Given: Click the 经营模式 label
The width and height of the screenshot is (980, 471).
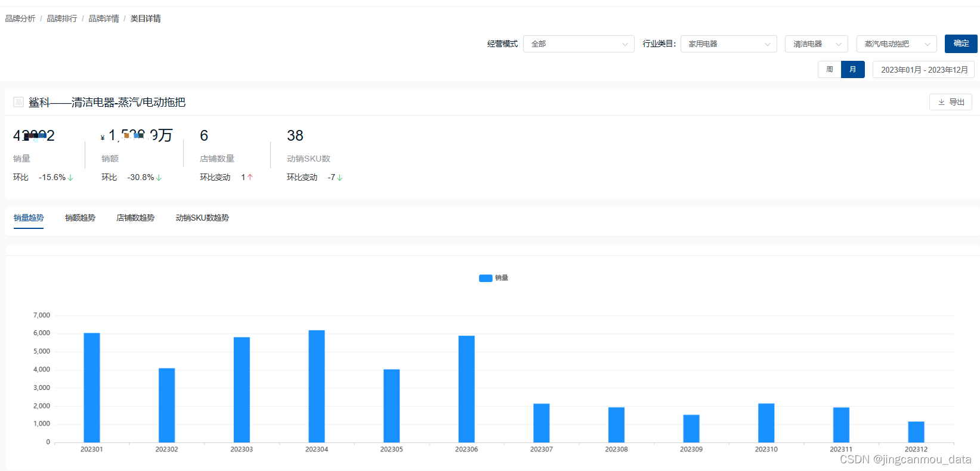Looking at the screenshot, I should 502,44.
